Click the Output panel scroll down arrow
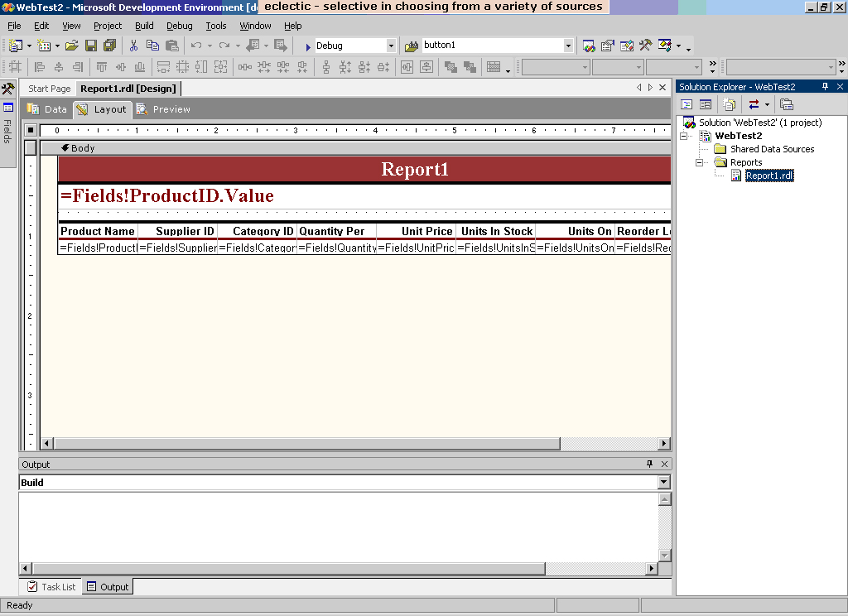848x616 pixels. pyautogui.click(x=665, y=556)
